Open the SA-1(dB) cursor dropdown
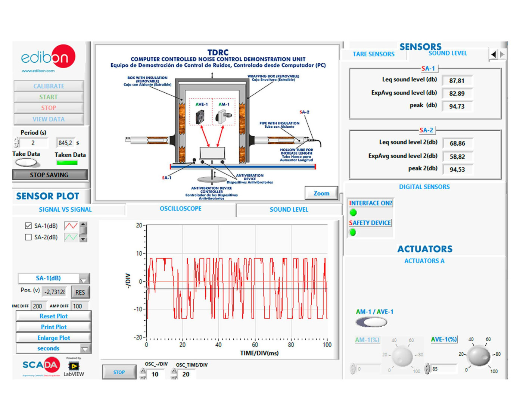Screen dimensions: 520x420 83,279
